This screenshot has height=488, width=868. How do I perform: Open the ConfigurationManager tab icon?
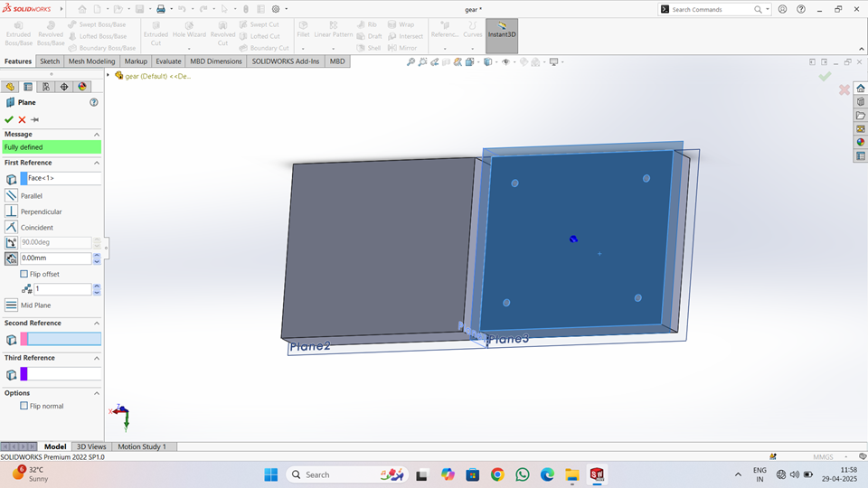[x=46, y=87]
